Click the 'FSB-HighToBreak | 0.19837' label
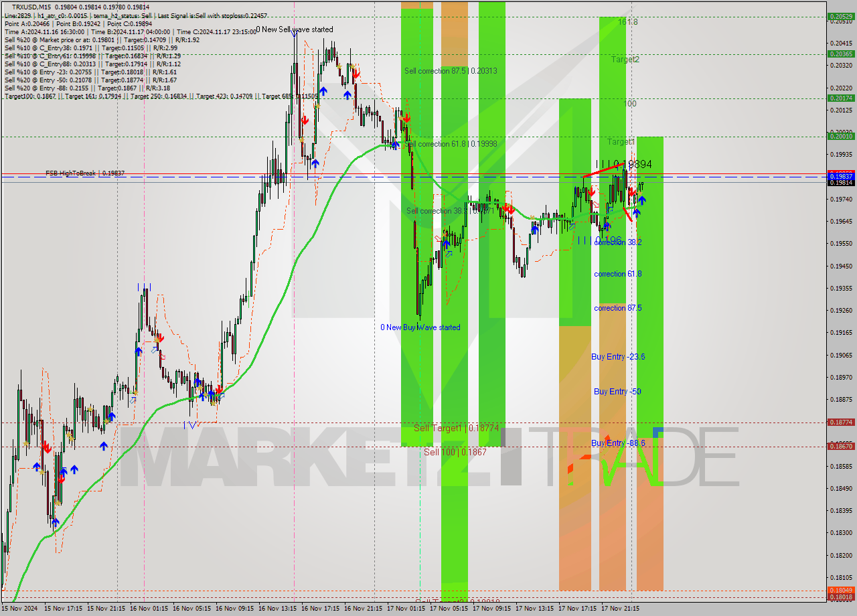The width and height of the screenshot is (857, 616). pos(85,173)
